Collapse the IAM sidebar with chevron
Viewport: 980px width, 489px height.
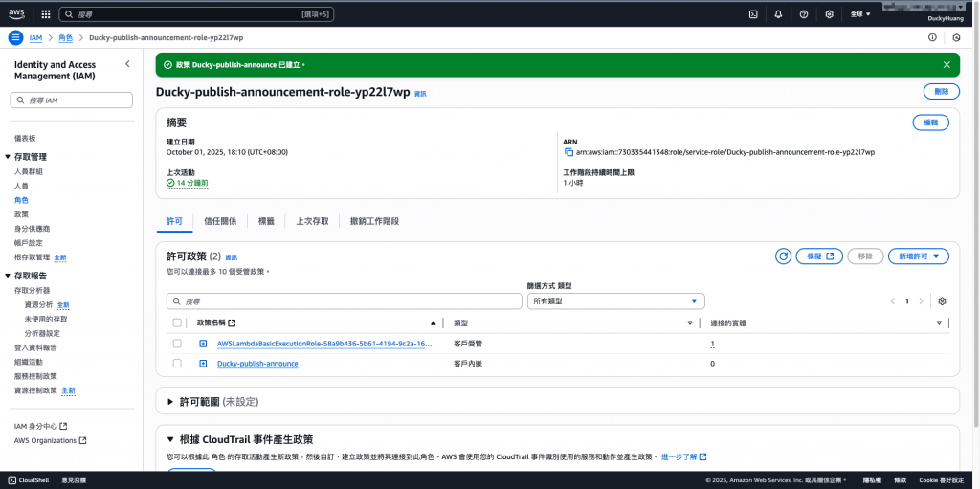[x=127, y=64]
